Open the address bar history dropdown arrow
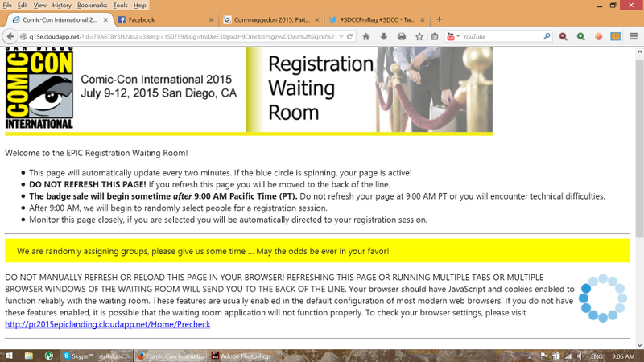Image resolution: width=644 pixels, height=362 pixels. click(341, 36)
